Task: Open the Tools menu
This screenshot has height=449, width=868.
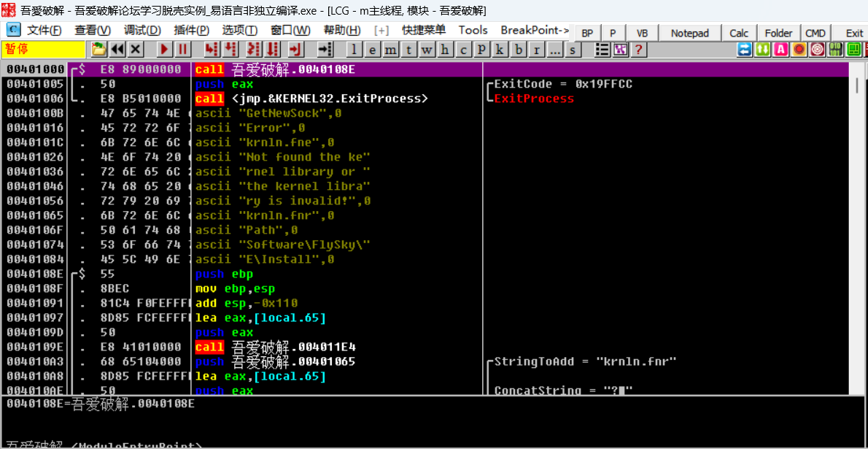Action: click(473, 30)
